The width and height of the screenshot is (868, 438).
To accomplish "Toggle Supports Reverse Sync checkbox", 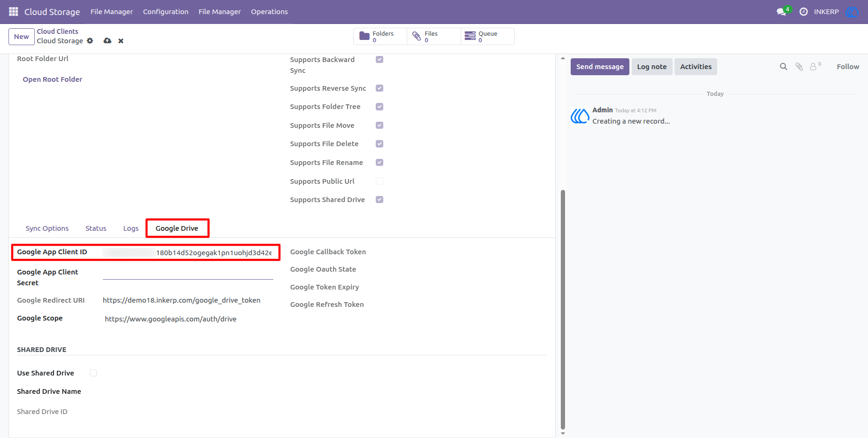I will (380, 88).
